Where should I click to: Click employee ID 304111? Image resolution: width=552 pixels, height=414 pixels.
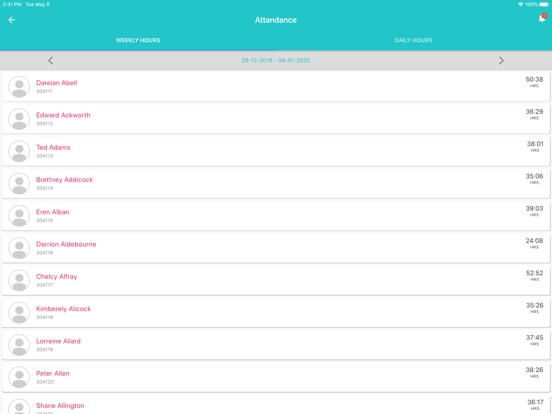click(44, 92)
